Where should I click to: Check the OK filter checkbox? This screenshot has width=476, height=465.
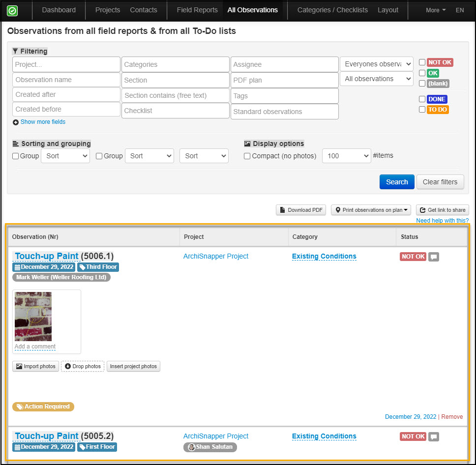422,73
